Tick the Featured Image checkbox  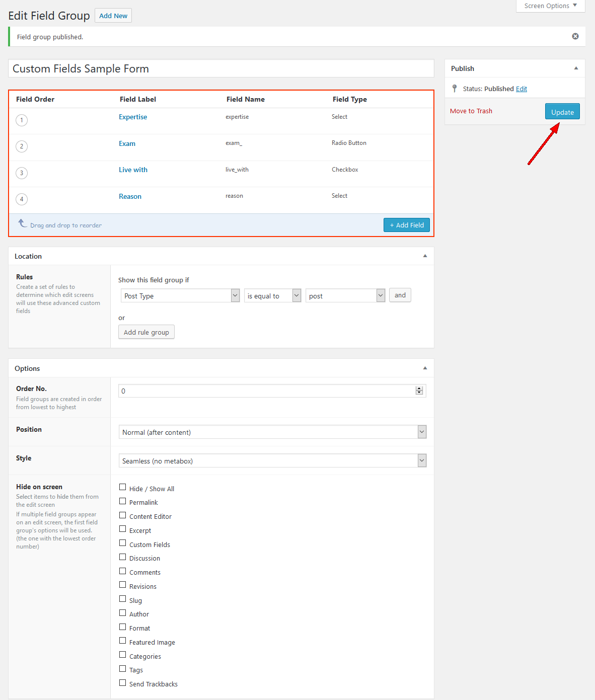tap(122, 641)
